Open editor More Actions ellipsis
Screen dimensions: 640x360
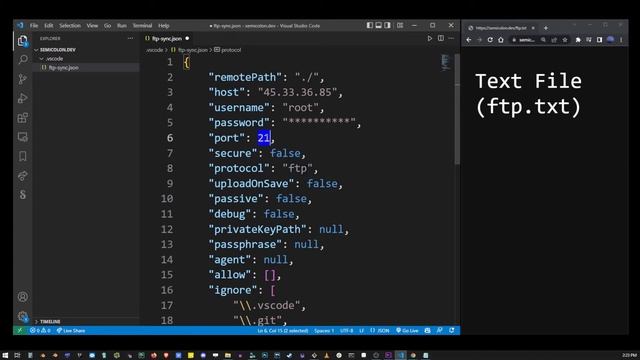(451, 38)
